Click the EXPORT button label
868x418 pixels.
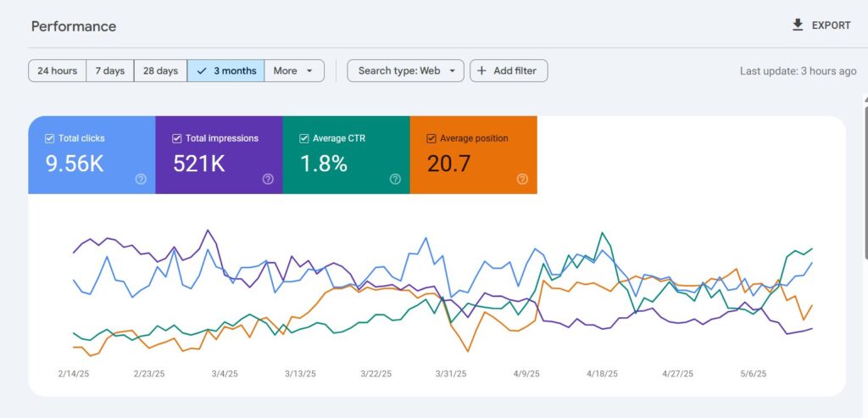[x=831, y=25]
